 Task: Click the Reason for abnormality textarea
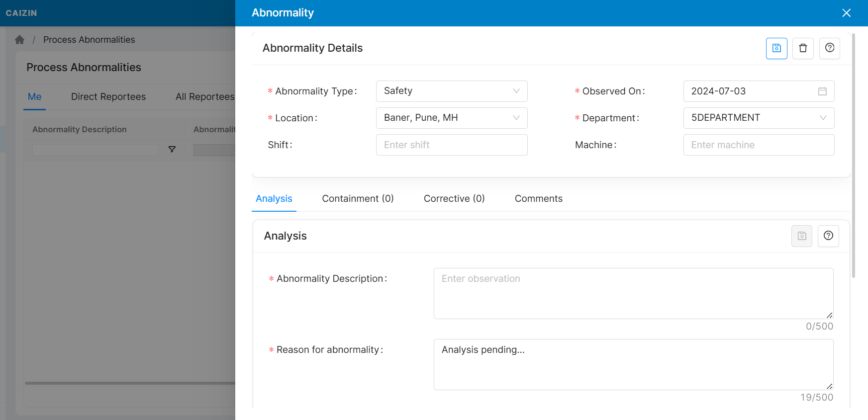point(633,364)
